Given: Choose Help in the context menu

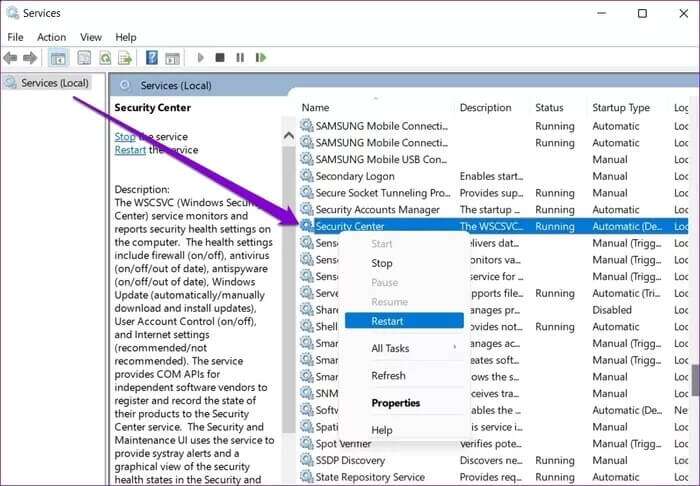Looking at the screenshot, I should (404, 430).
